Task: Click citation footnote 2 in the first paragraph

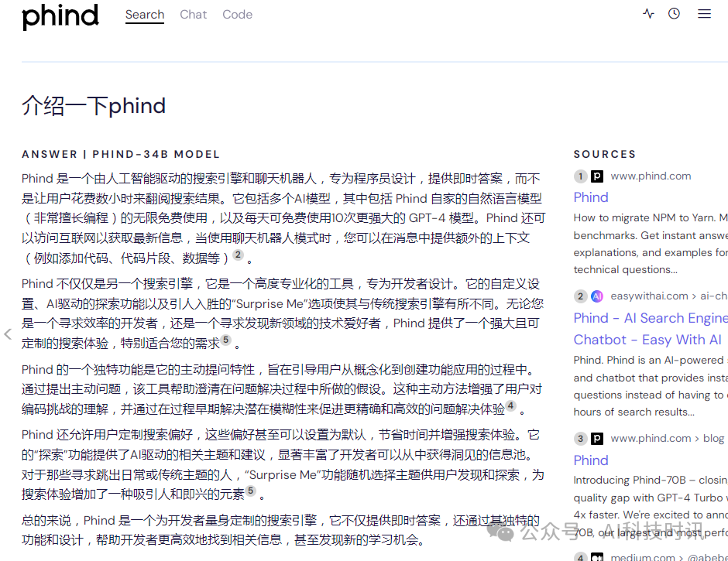Action: pos(237,253)
